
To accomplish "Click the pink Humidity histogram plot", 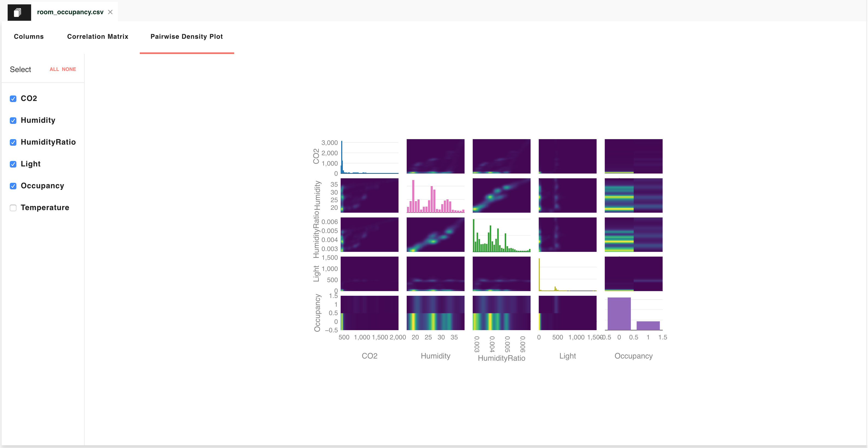I will point(435,196).
